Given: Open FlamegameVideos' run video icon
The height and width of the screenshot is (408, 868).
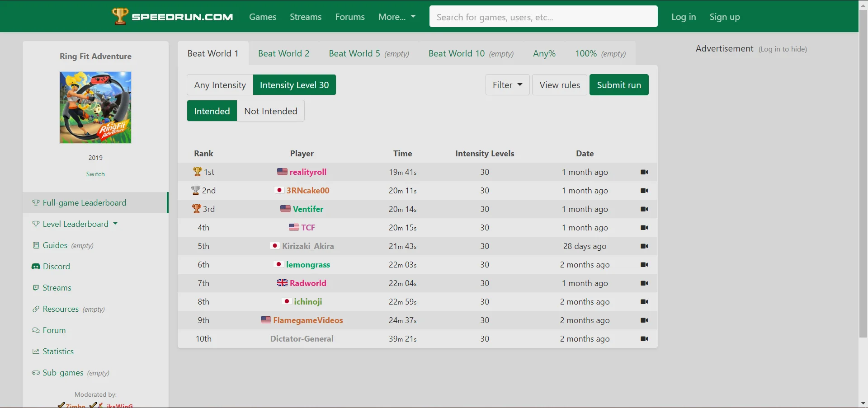Looking at the screenshot, I should point(644,320).
